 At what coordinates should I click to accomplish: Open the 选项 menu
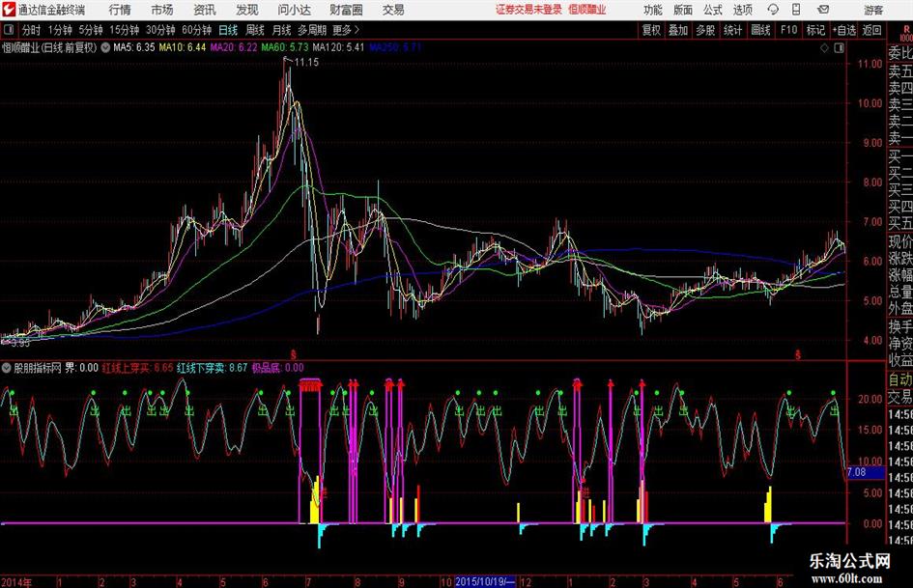click(742, 10)
